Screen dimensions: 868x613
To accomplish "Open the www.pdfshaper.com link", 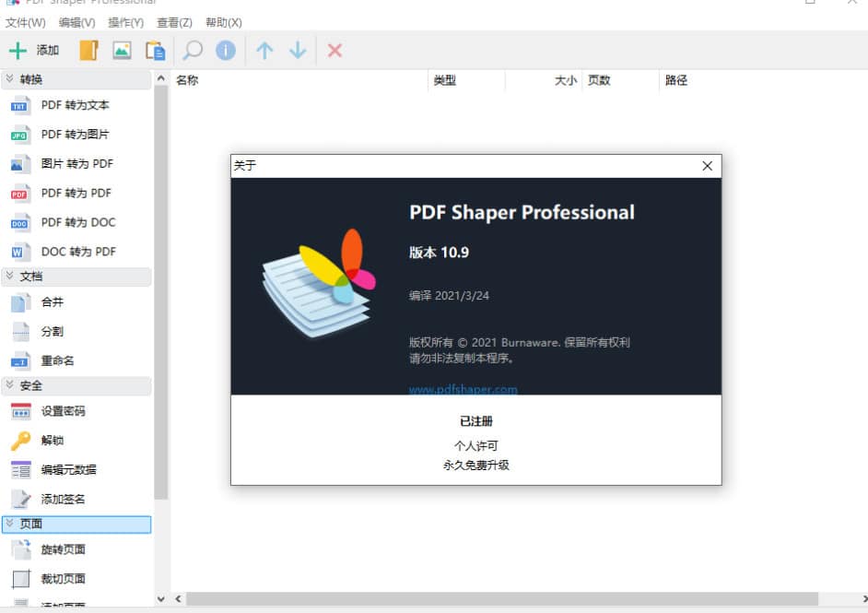I will pyautogui.click(x=463, y=389).
